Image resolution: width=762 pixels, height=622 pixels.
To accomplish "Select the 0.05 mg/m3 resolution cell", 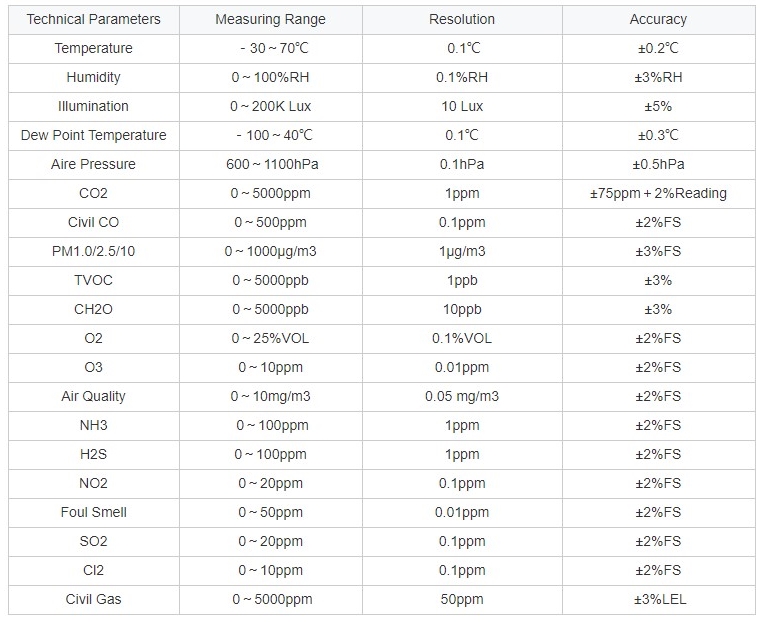I will click(463, 396).
